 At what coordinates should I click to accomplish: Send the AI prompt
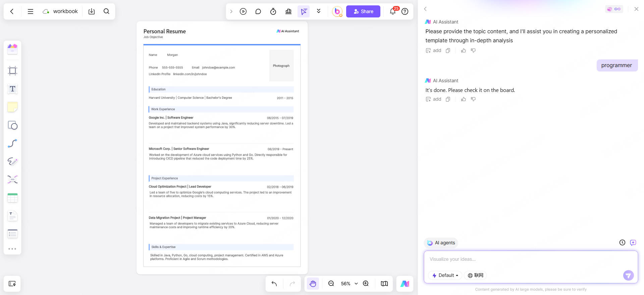coord(628,276)
